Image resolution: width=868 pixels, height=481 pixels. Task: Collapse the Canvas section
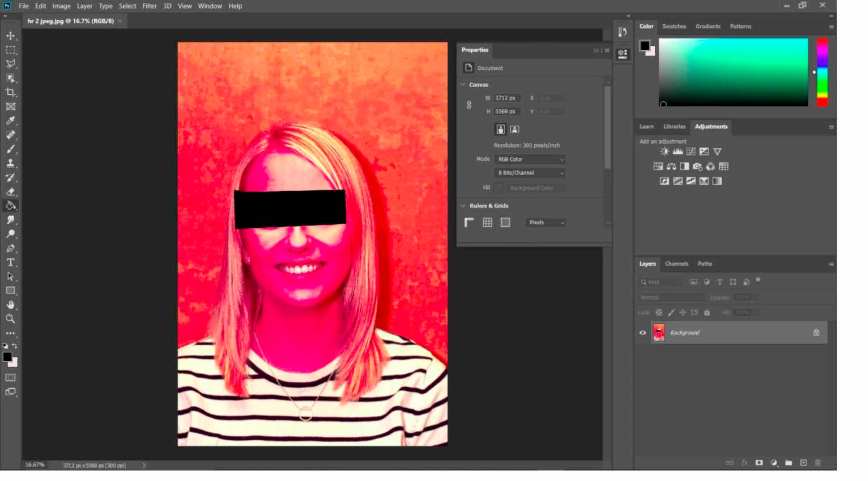click(x=463, y=85)
